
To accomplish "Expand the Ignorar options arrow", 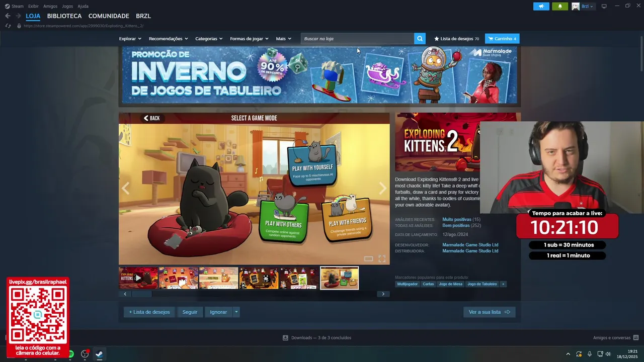I will pos(236,312).
